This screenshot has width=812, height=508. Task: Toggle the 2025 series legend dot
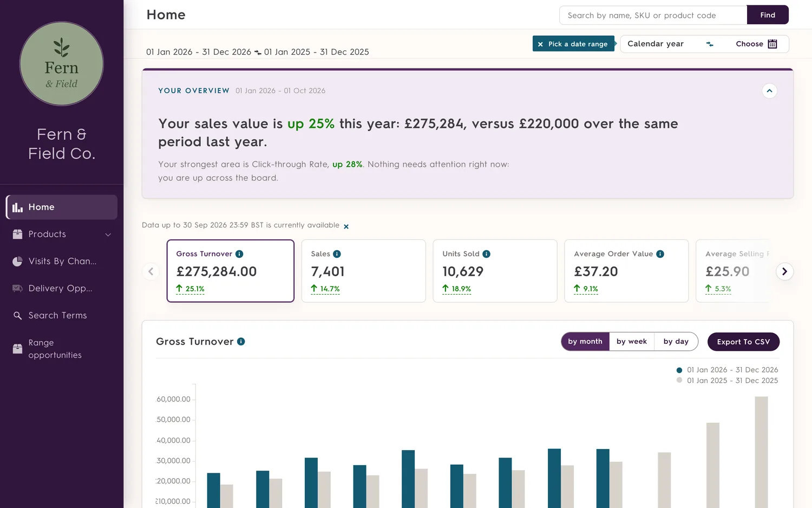[x=679, y=381]
